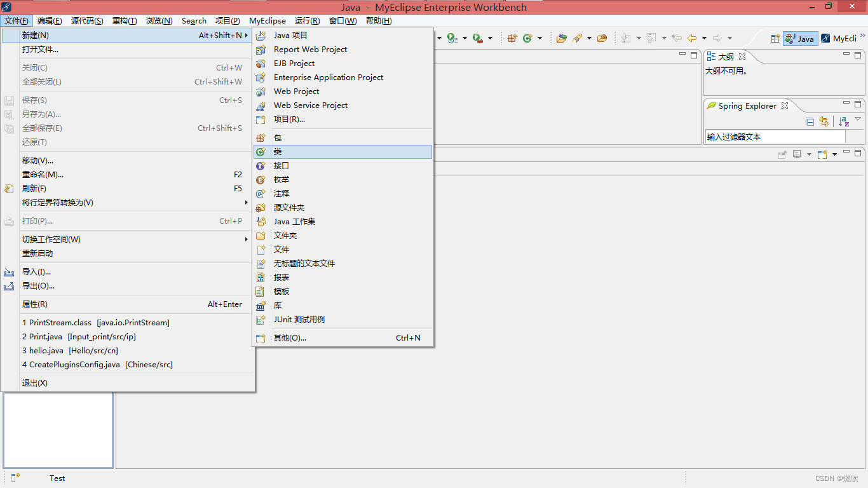
Task: Open the Spring Explorer view menu triangle
Action: [x=858, y=119]
